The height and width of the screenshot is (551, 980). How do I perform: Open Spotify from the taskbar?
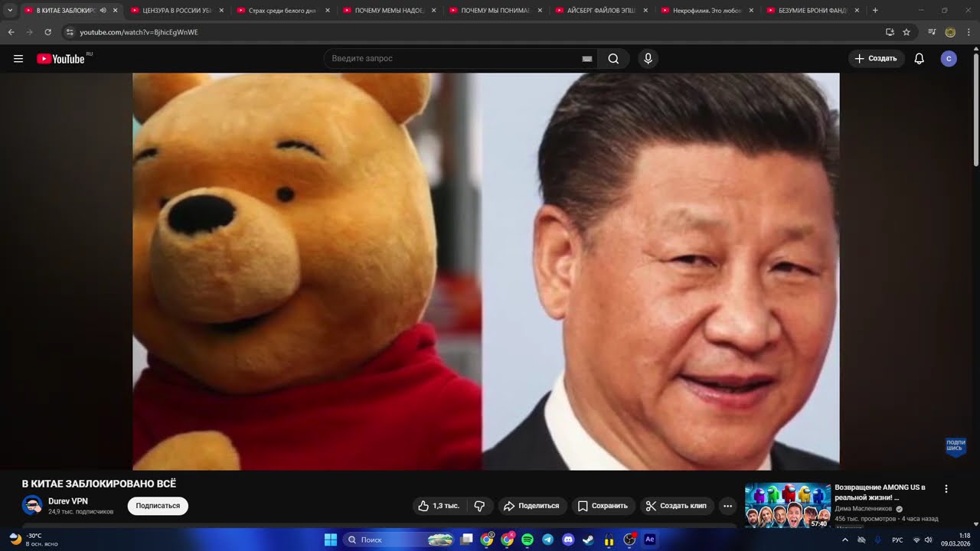point(528,540)
